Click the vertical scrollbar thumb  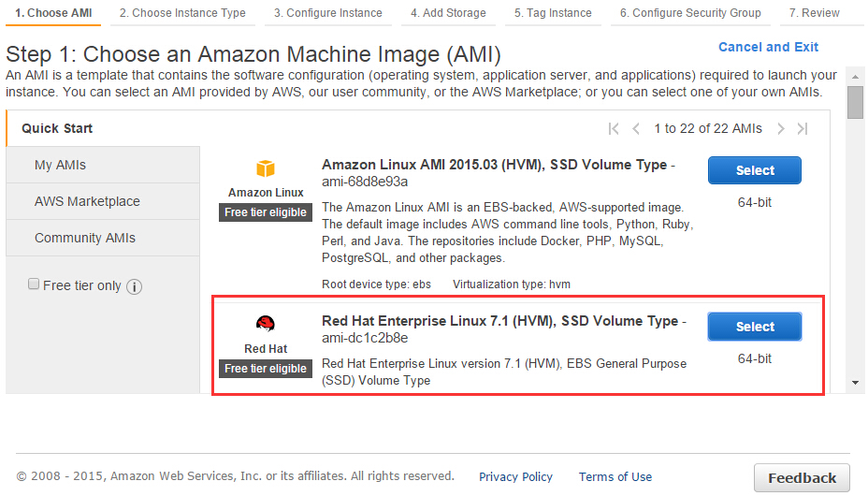click(855, 102)
